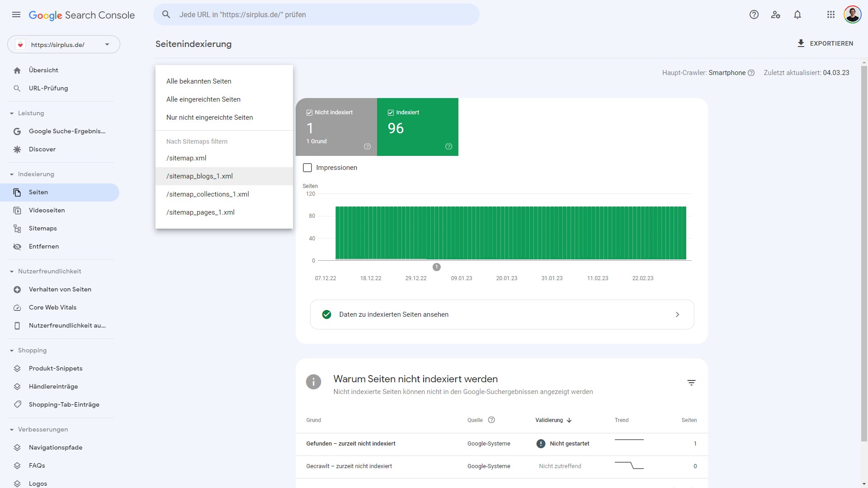The height and width of the screenshot is (488, 868).
Task: Click the Trend sparkline for Gefunden row
Action: [x=629, y=440]
